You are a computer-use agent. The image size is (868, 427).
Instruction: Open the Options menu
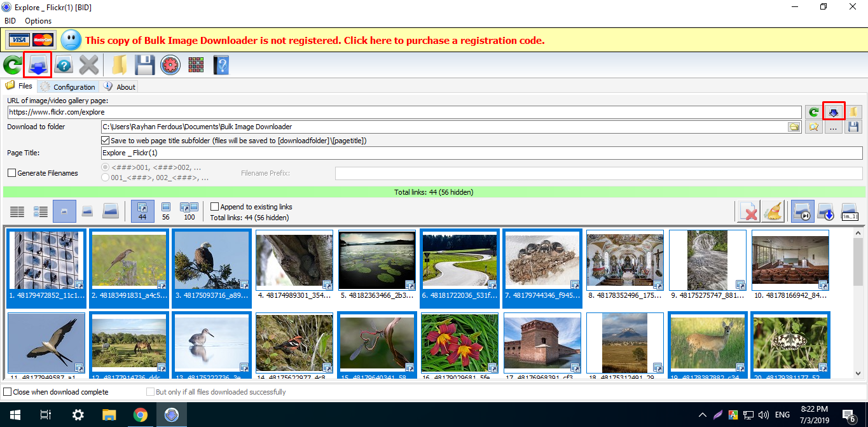pos(38,21)
